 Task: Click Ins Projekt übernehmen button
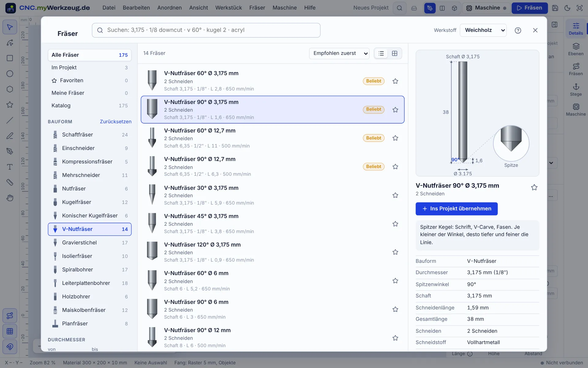456,209
